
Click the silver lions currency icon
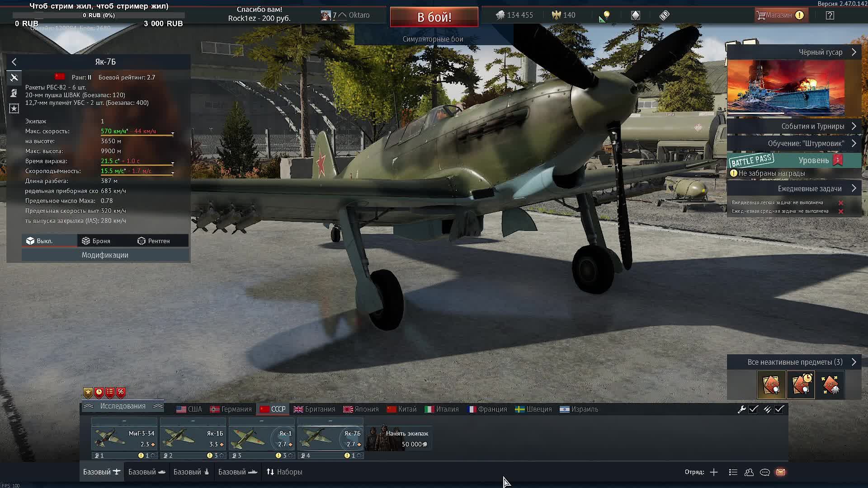click(x=500, y=15)
